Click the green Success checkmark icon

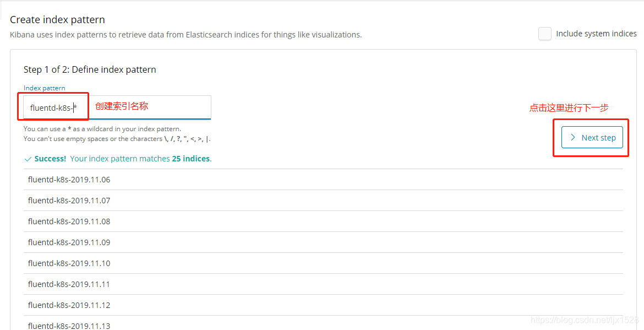tap(28, 159)
